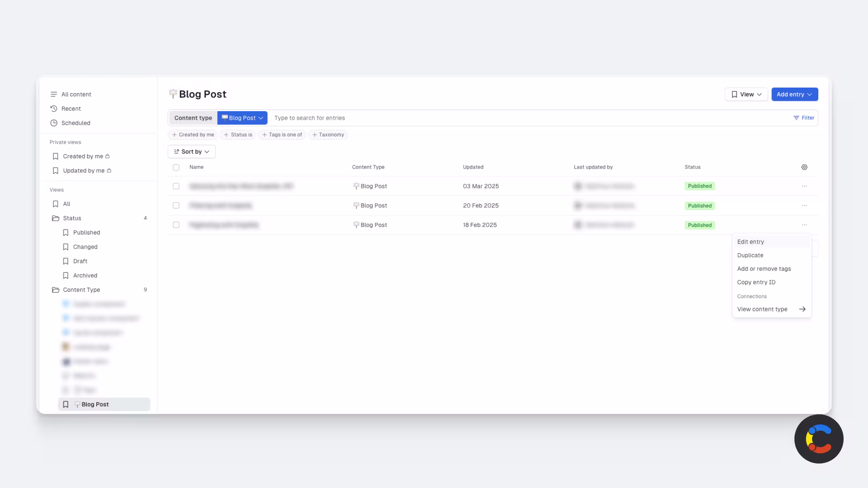
Task: Open the Sort by dropdown
Action: click(x=192, y=152)
